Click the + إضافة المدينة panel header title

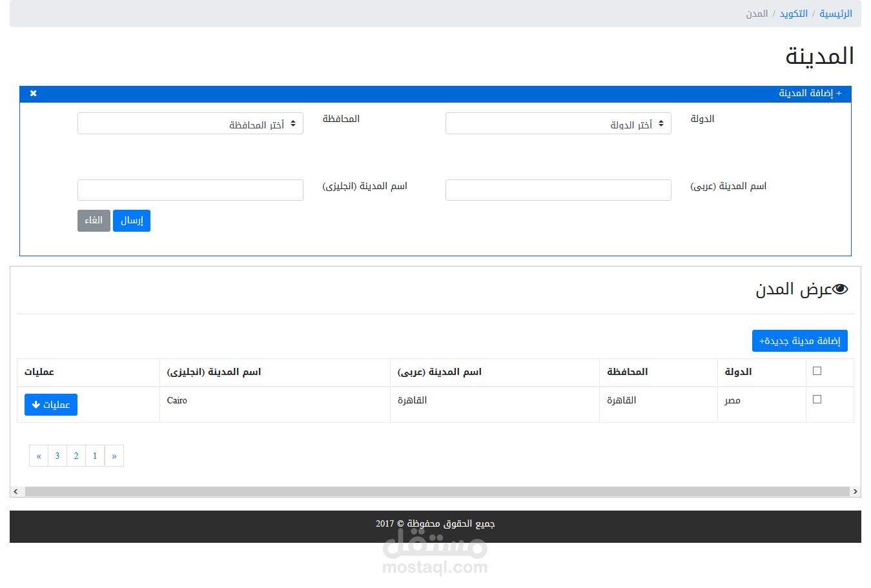810,94
